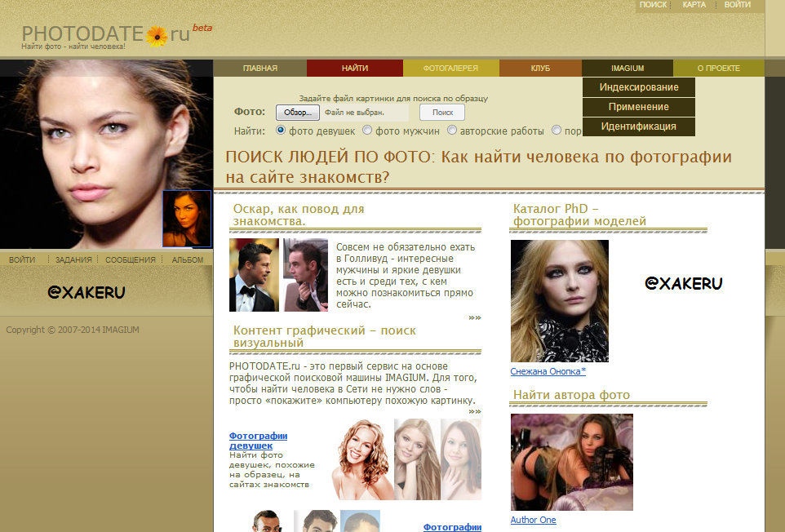This screenshot has width=785, height=532.
Task: Click the three girls collage image
Action: click(x=406, y=459)
